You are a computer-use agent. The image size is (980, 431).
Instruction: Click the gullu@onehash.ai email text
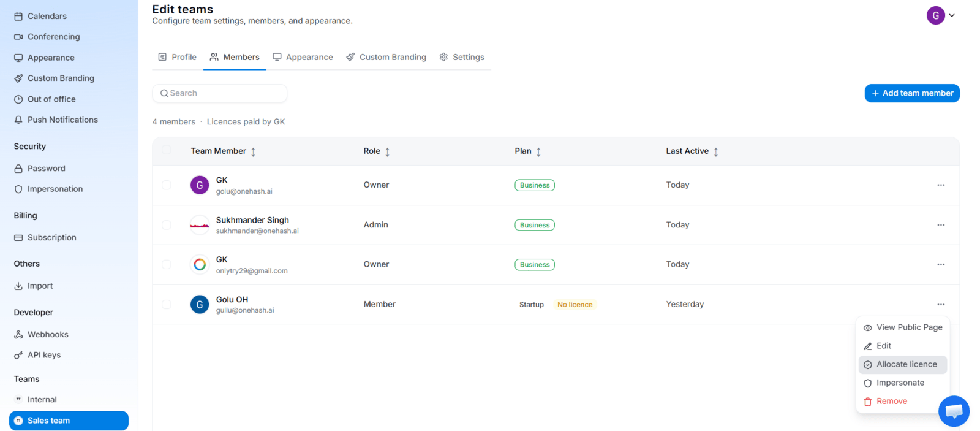(x=245, y=311)
